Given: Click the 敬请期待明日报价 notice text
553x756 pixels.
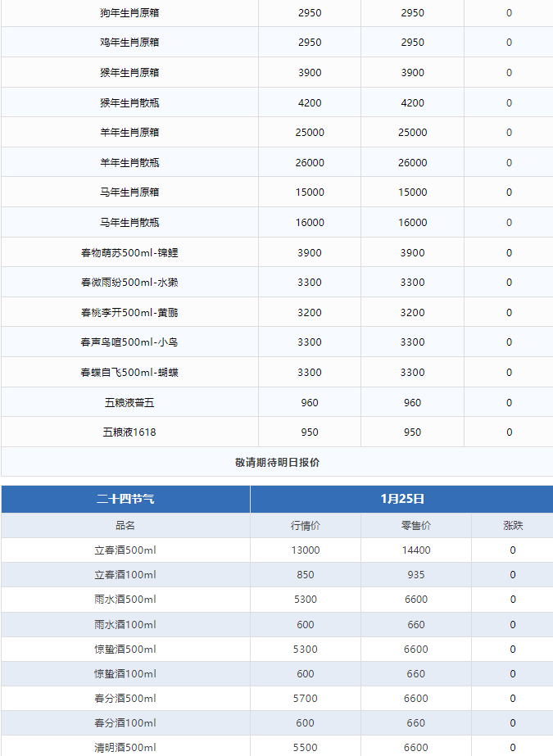Looking at the screenshot, I should point(277,462).
